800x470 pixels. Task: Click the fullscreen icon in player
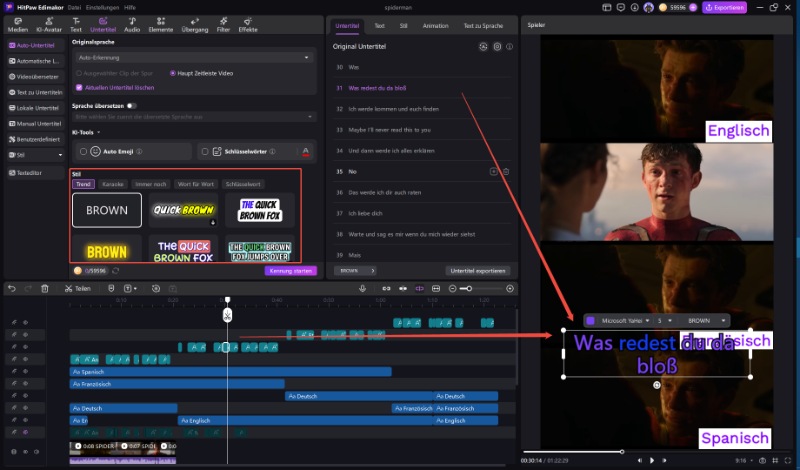(x=788, y=460)
